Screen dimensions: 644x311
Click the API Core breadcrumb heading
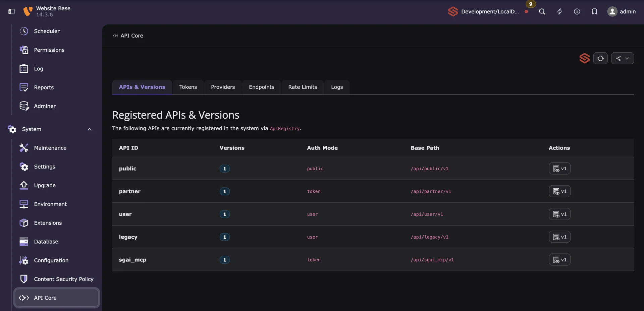point(132,36)
